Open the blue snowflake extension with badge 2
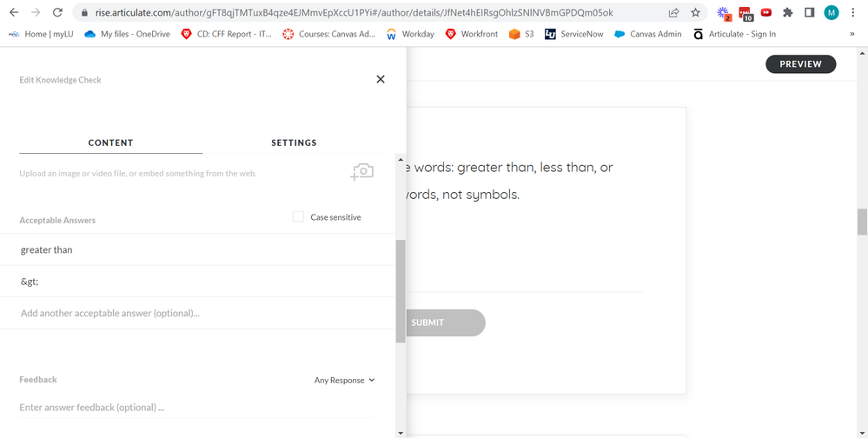Screen dimensions: 868x438 (724, 13)
